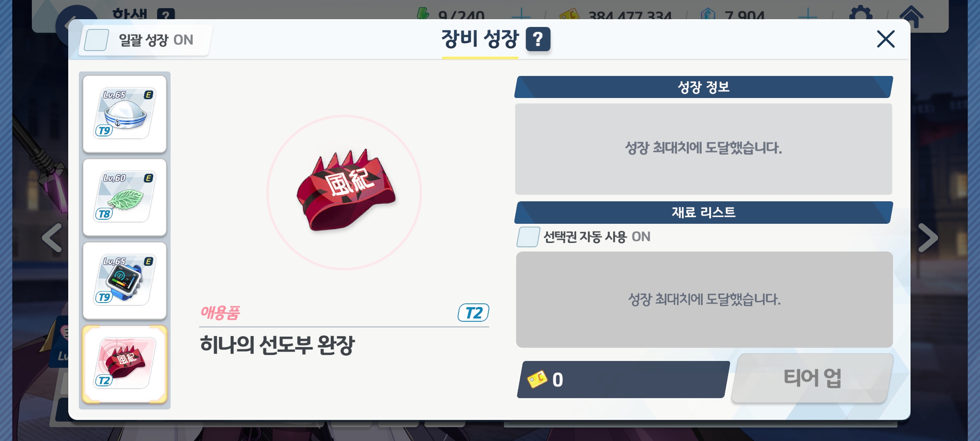Add pyroxene with the plus icon
Screen dimensions: 980x441
[x=808, y=15]
